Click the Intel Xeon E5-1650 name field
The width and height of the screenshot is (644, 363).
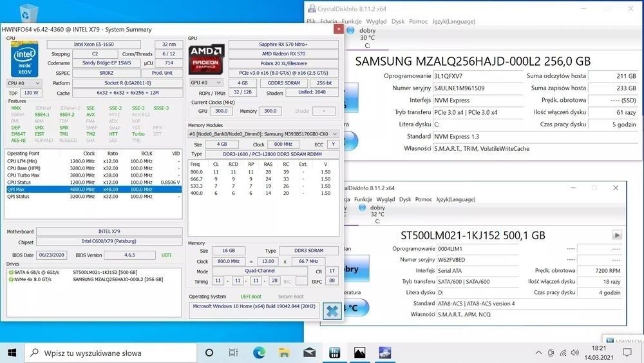93,44
